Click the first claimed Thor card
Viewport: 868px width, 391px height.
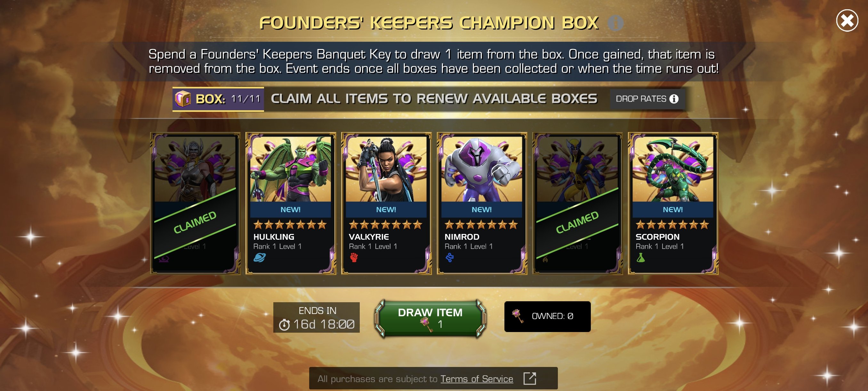(195, 204)
